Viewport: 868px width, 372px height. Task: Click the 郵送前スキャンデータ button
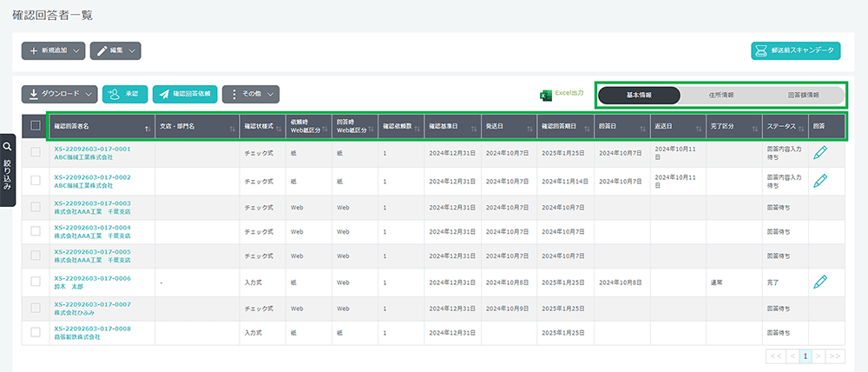795,51
